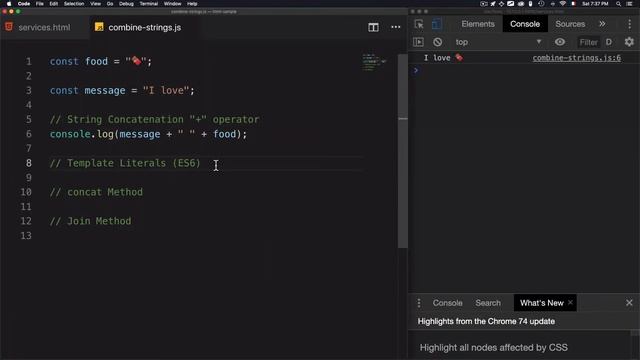
Task: Open the Sources tab in DevTools
Action: pyautogui.click(x=570, y=24)
